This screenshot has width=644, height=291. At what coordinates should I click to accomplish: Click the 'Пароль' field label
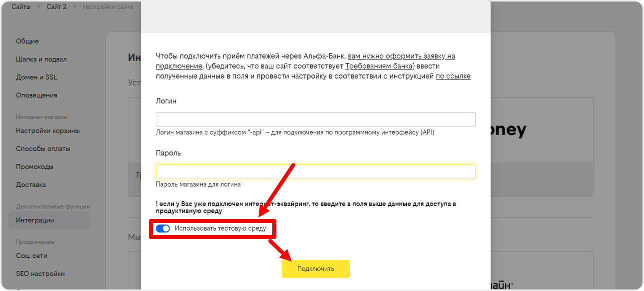click(168, 153)
